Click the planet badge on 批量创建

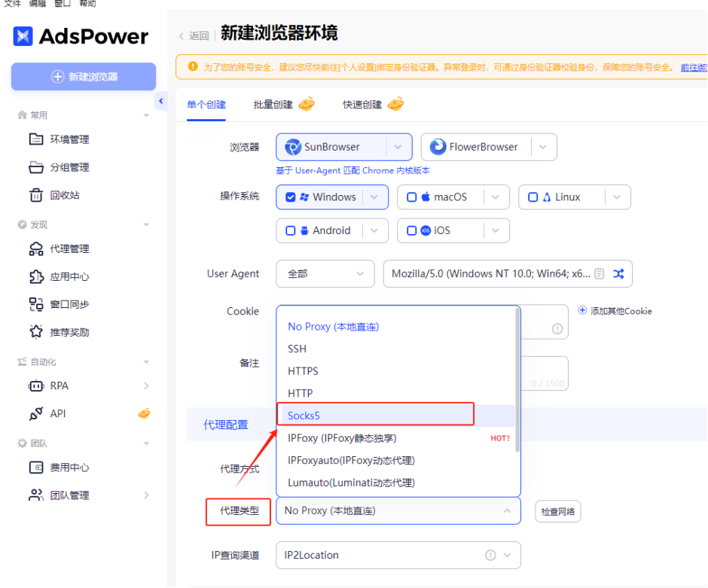[307, 104]
